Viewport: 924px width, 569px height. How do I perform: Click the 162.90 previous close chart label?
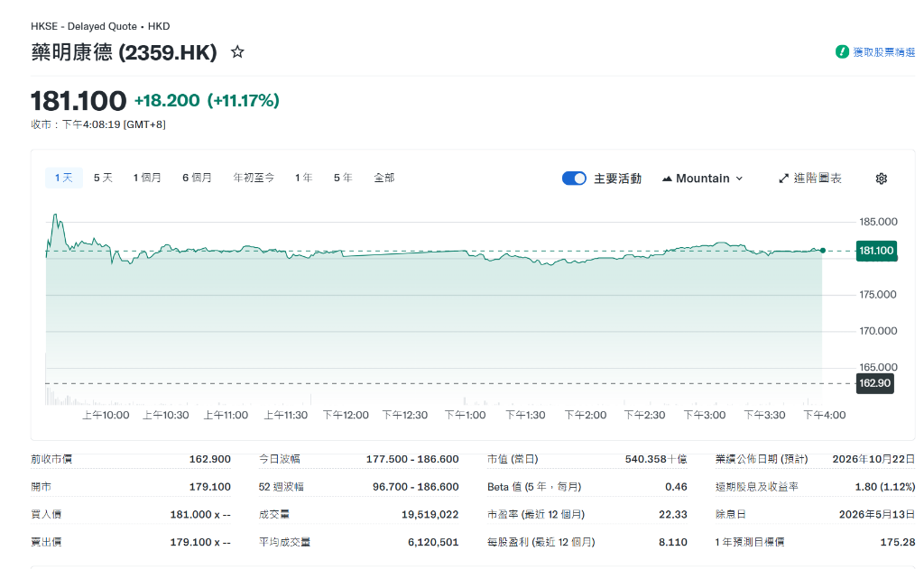pos(874,383)
